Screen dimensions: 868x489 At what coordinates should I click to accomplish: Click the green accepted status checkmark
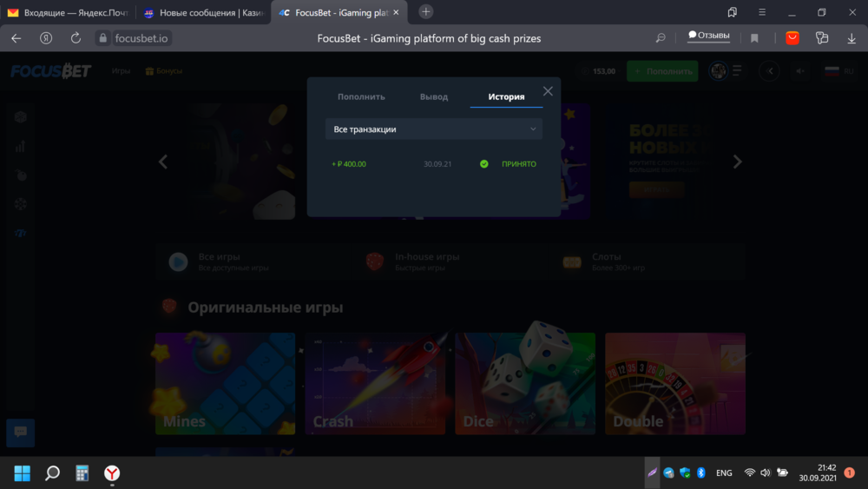483,164
